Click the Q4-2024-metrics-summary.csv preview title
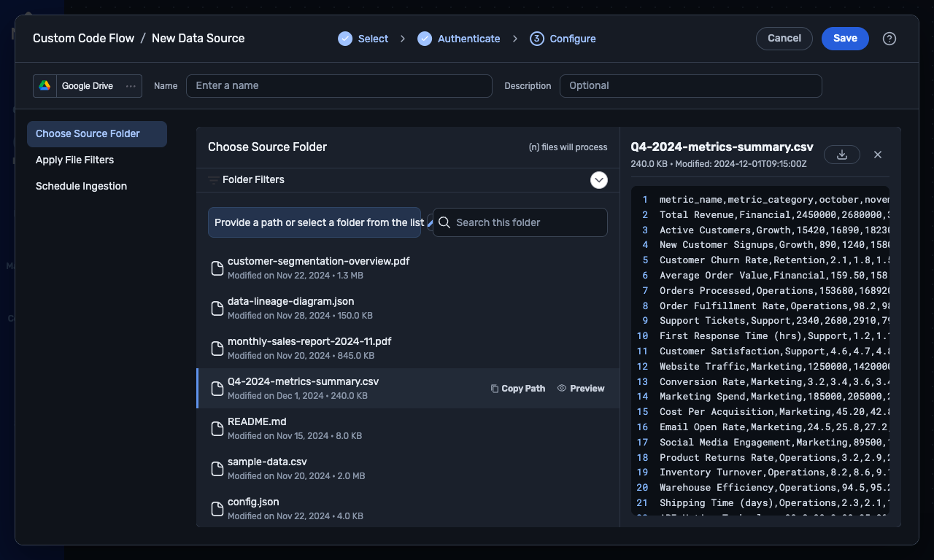Image resolution: width=934 pixels, height=560 pixels. (722, 147)
